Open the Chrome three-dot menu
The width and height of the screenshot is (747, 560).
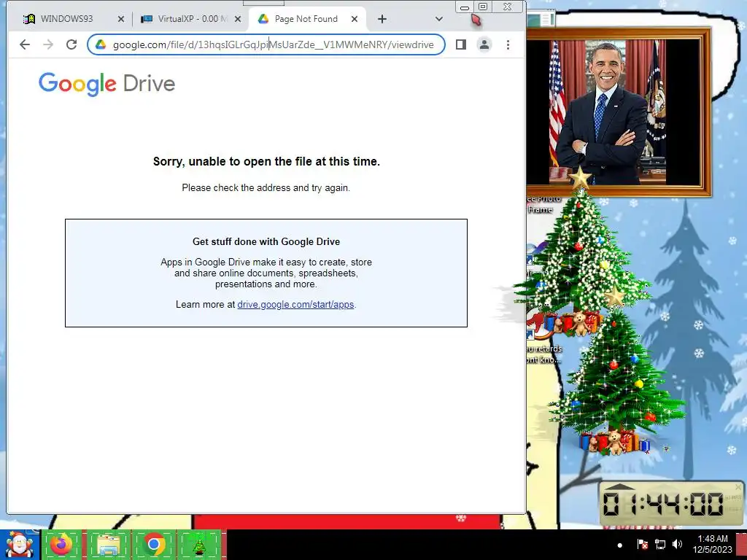click(508, 44)
